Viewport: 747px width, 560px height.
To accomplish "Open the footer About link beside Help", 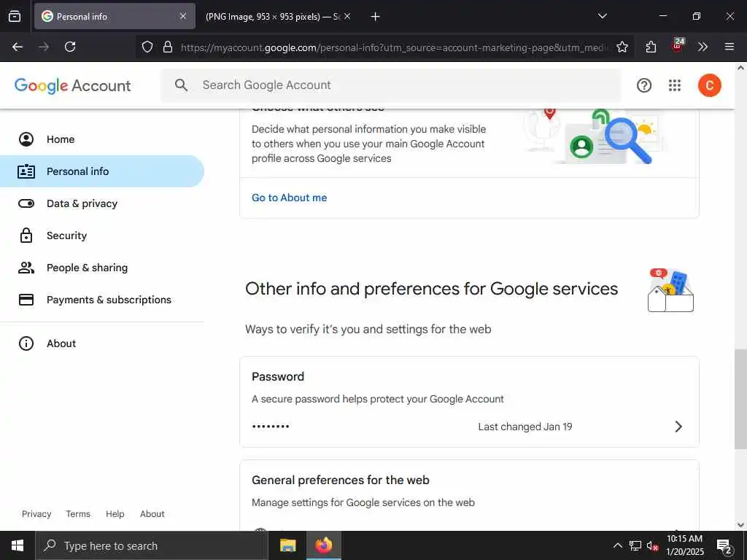I will coord(152,514).
